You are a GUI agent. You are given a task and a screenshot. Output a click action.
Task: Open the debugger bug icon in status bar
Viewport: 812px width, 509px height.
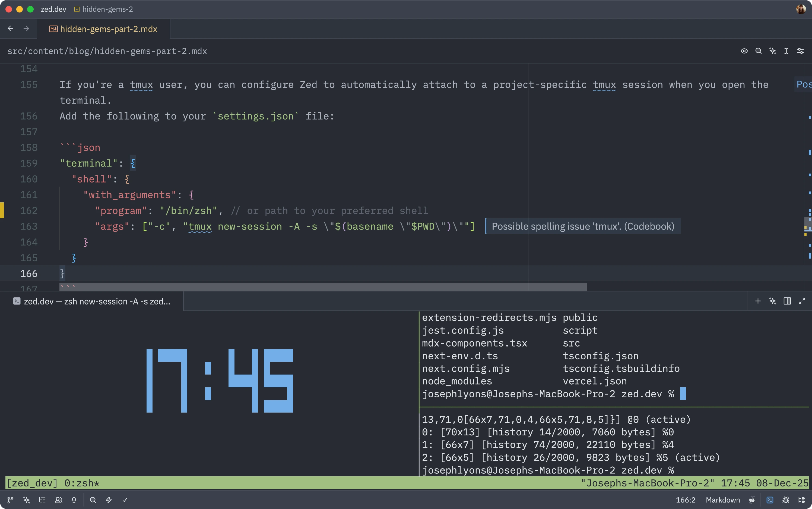786,500
